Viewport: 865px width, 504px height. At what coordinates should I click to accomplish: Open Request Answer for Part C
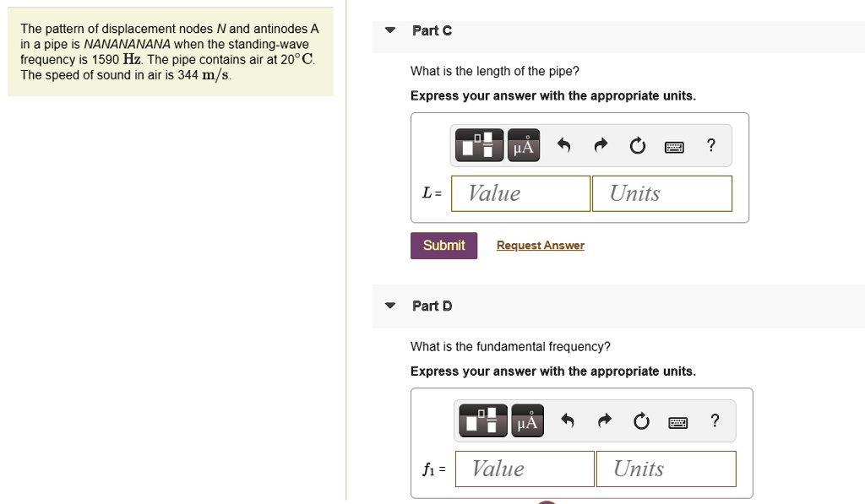click(540, 245)
